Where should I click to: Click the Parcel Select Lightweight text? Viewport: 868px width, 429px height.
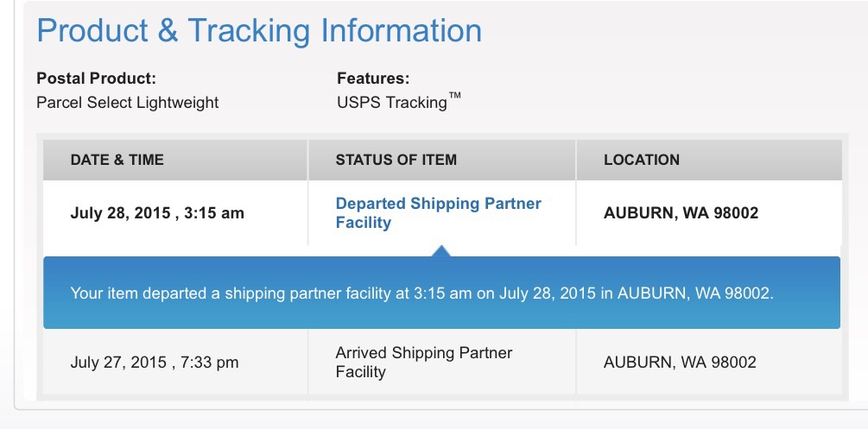[x=127, y=103]
